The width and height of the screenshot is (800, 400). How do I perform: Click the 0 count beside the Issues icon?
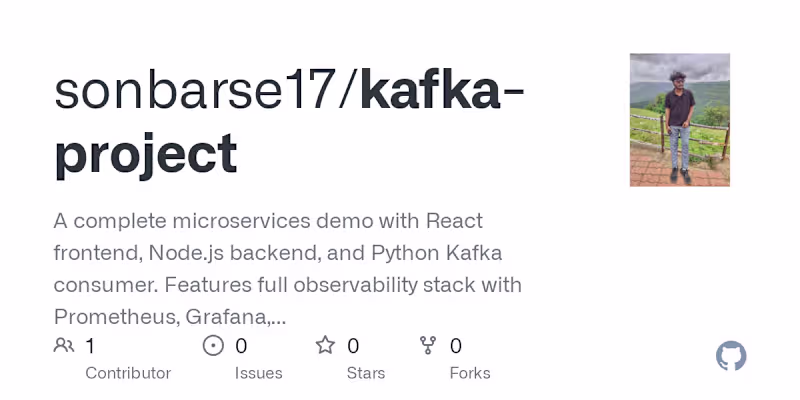point(241,346)
